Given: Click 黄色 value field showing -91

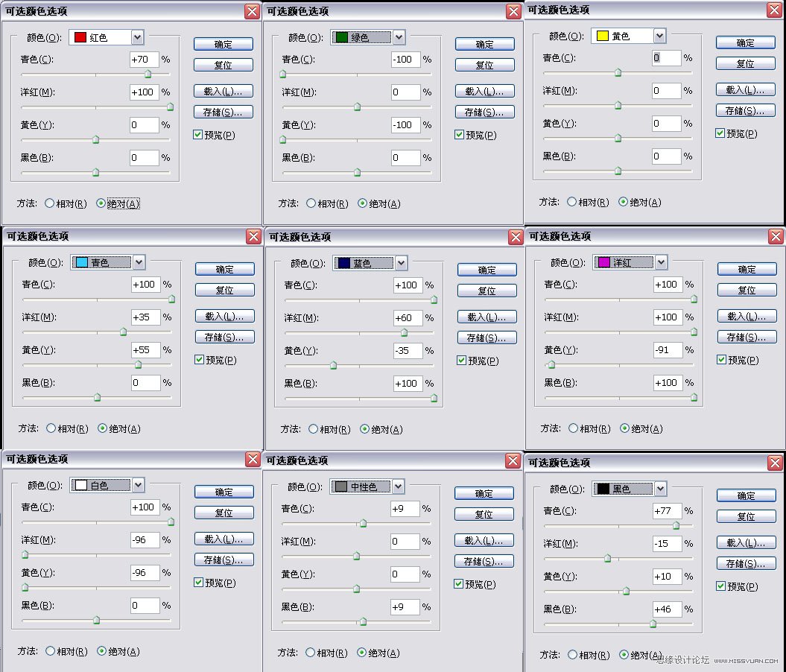Looking at the screenshot, I should click(x=668, y=349).
